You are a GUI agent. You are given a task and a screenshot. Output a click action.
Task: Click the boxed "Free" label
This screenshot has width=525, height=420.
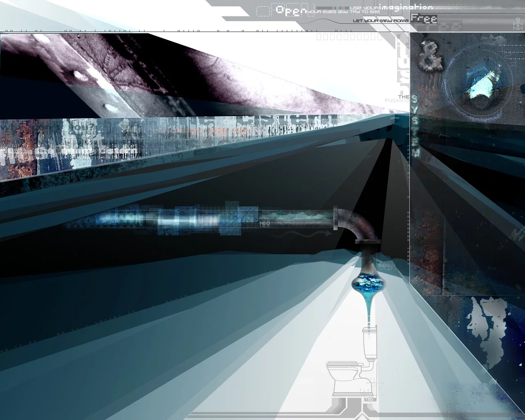[424, 18]
